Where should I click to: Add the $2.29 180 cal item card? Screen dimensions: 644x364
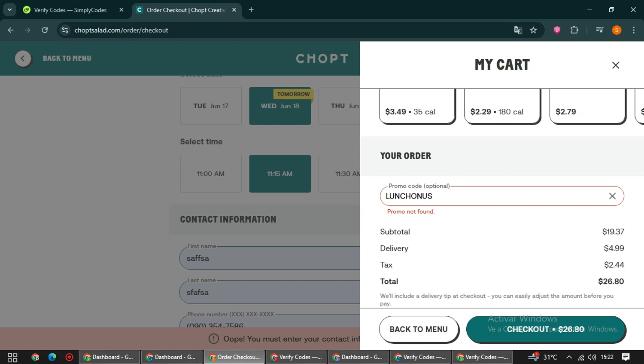[x=502, y=106]
